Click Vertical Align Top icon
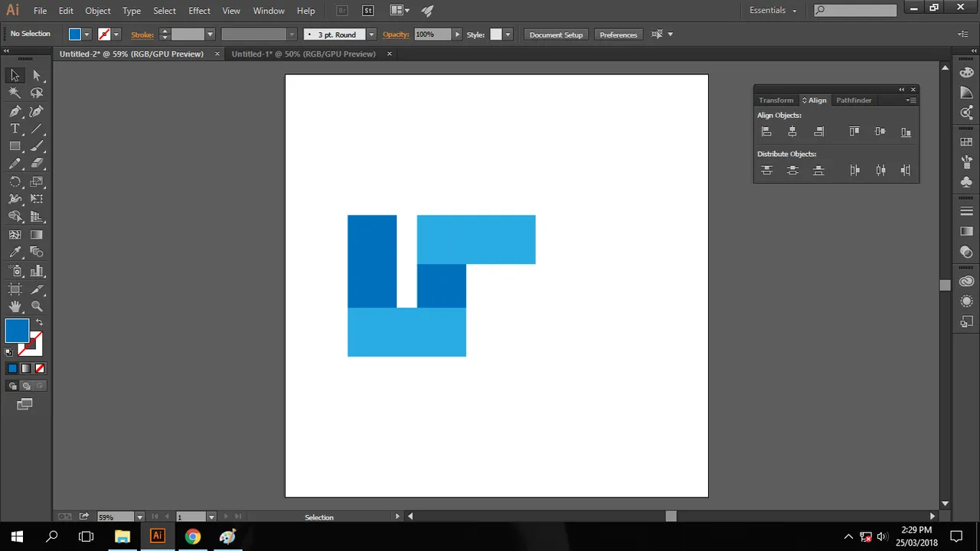 tap(854, 132)
